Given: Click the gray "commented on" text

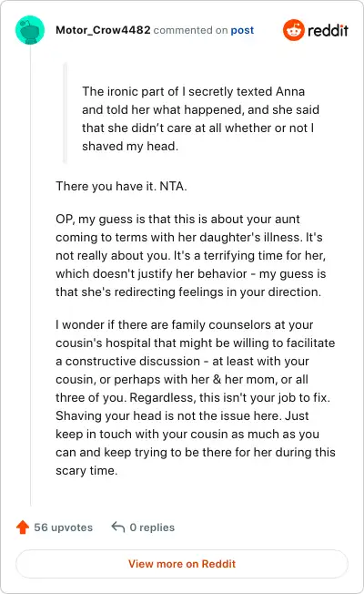Looking at the screenshot, I should click(190, 30).
